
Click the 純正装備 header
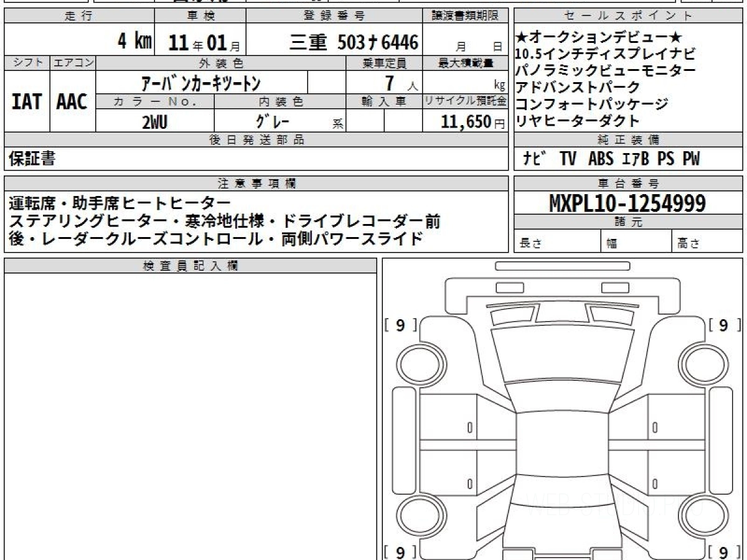point(628,140)
